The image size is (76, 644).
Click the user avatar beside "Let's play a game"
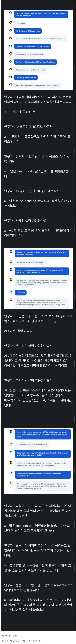pos(11,13)
